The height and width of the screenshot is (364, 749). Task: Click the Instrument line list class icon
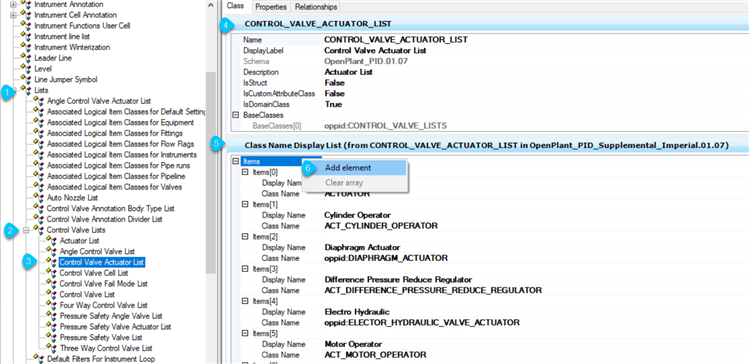point(27,36)
